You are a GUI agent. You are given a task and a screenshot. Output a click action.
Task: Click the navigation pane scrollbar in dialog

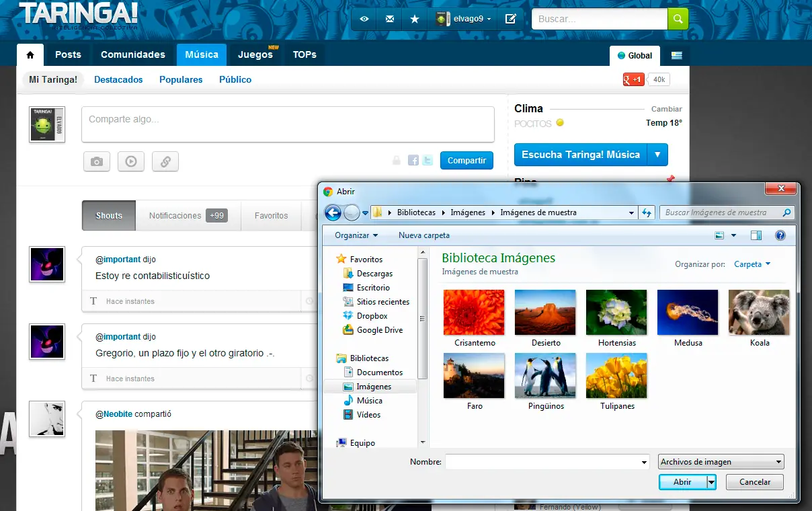[422, 319]
